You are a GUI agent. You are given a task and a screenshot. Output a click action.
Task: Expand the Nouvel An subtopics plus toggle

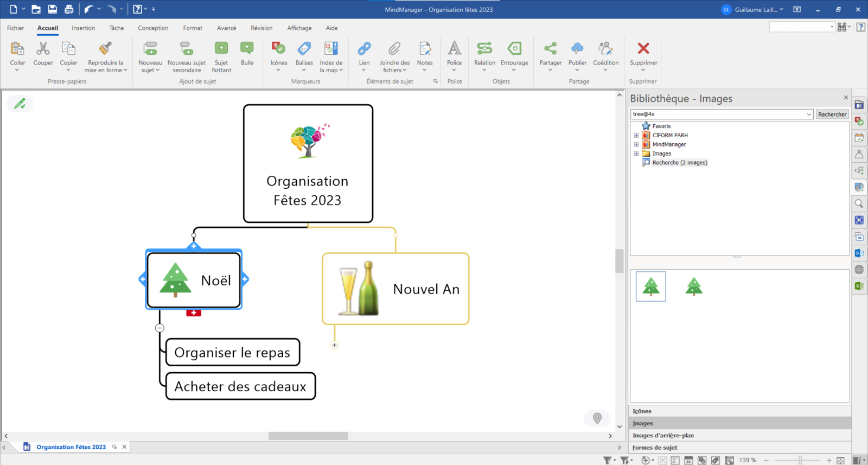click(335, 345)
